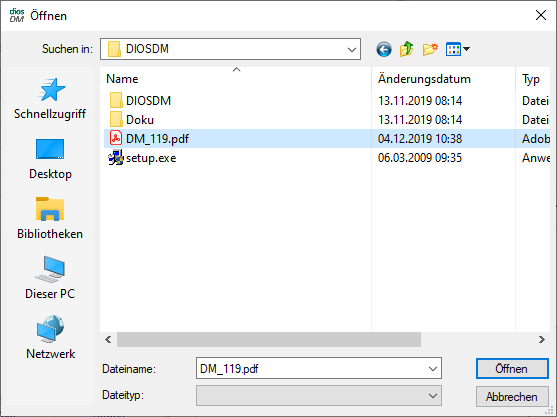Expand the Dateityp dropdown
Screen dimensions: 557x417
tap(319, 395)
